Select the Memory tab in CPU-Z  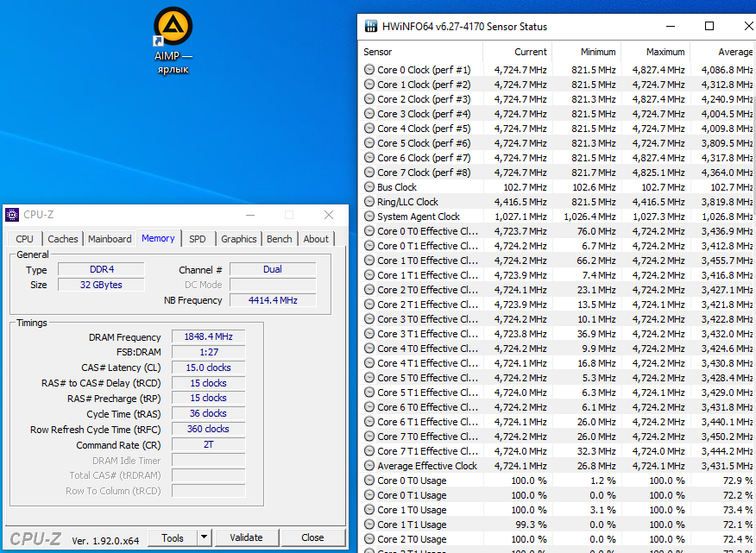(158, 238)
